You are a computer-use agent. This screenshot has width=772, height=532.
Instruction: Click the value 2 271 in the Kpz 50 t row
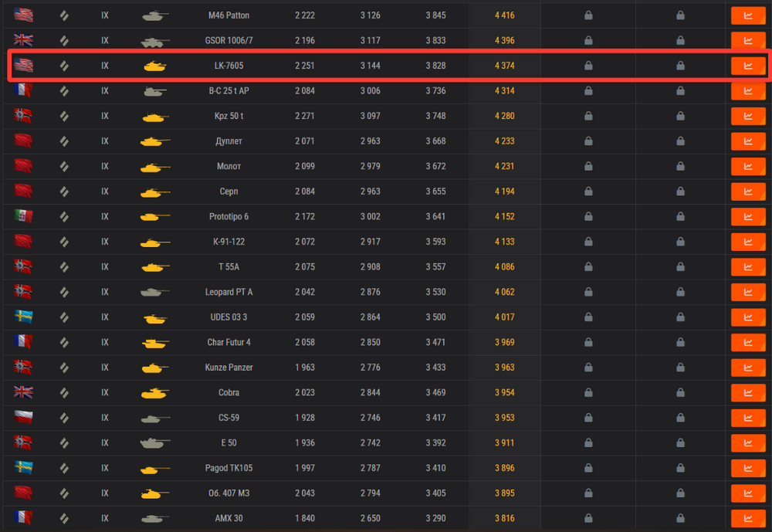click(x=305, y=116)
